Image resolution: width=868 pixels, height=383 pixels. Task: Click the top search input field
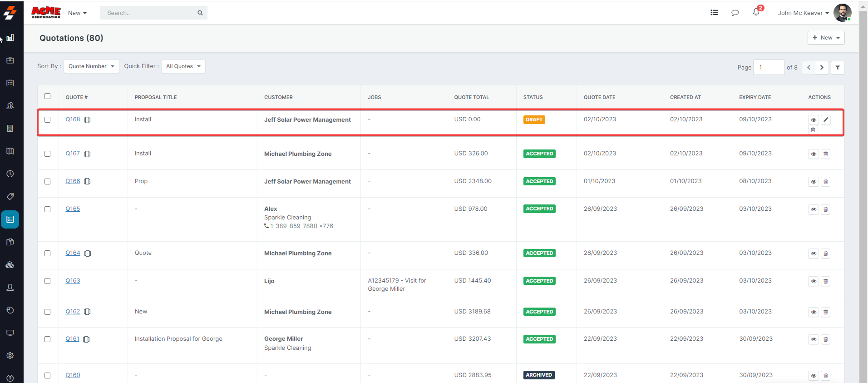(x=150, y=13)
